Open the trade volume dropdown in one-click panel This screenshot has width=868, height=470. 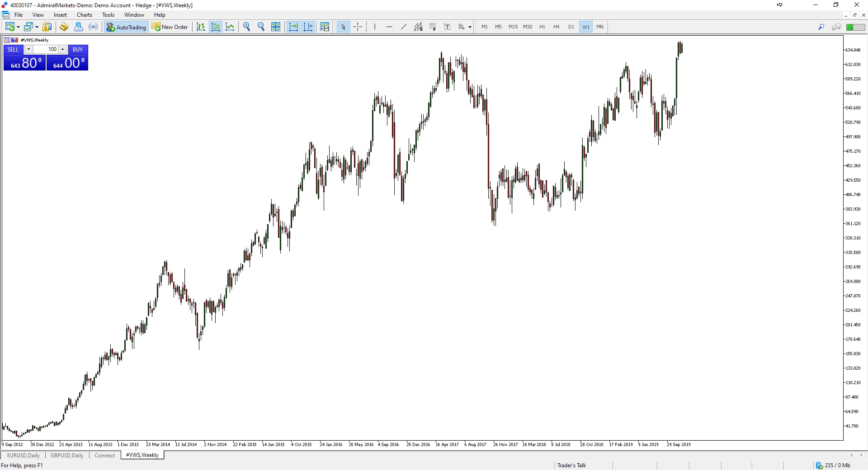point(28,49)
